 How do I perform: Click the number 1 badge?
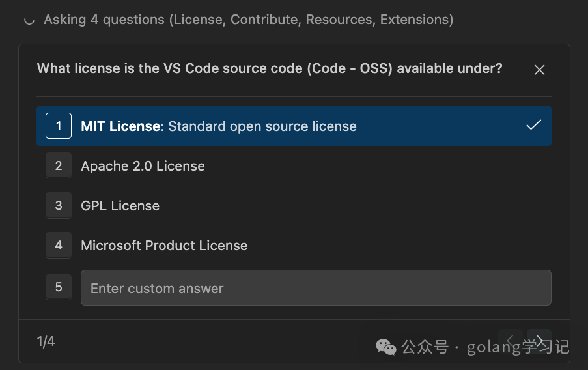click(59, 126)
